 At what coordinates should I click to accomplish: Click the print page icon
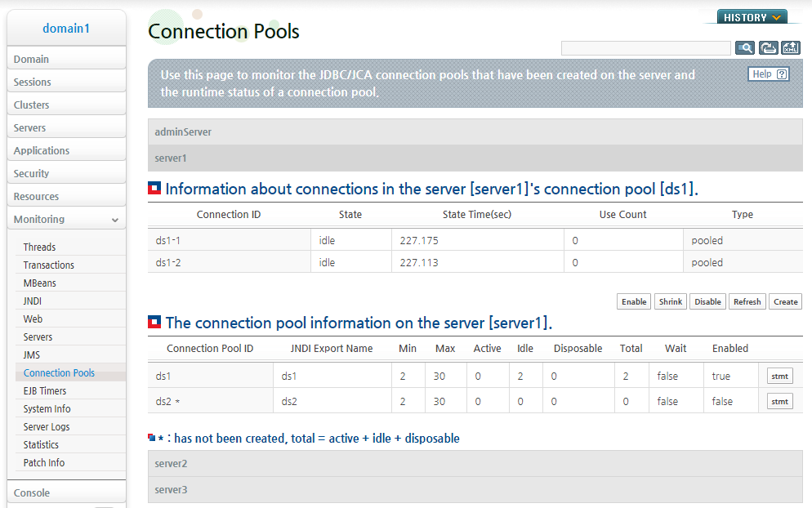coord(768,48)
